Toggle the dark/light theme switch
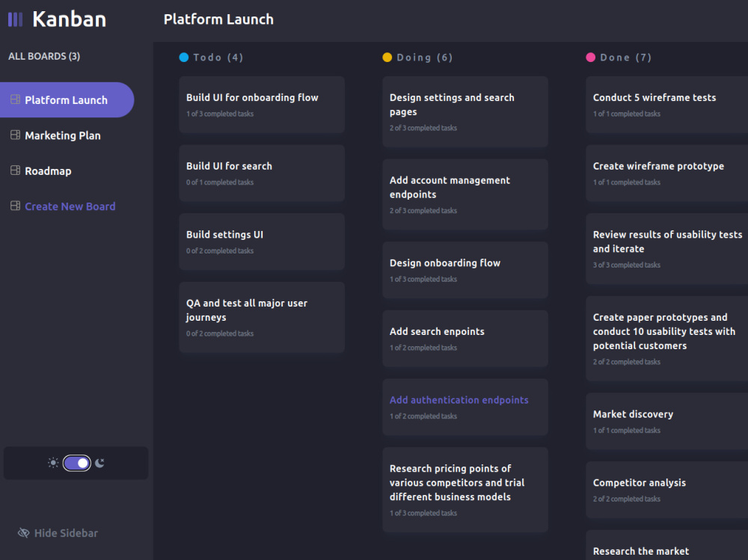 click(77, 463)
